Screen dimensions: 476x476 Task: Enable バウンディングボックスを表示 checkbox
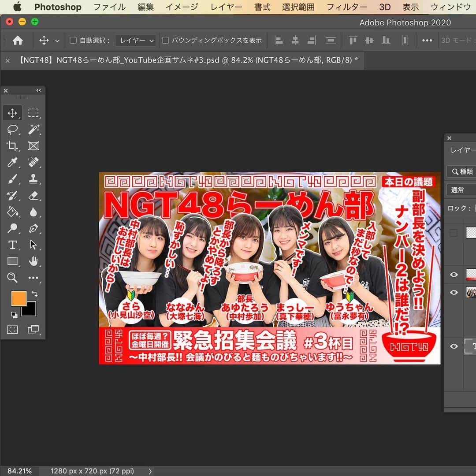[165, 41]
